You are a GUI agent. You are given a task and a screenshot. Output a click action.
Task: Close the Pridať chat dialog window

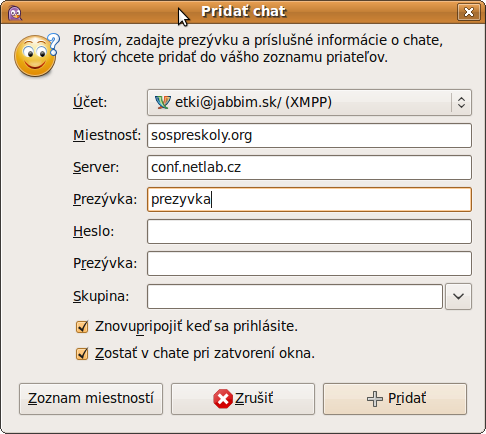click(469, 12)
